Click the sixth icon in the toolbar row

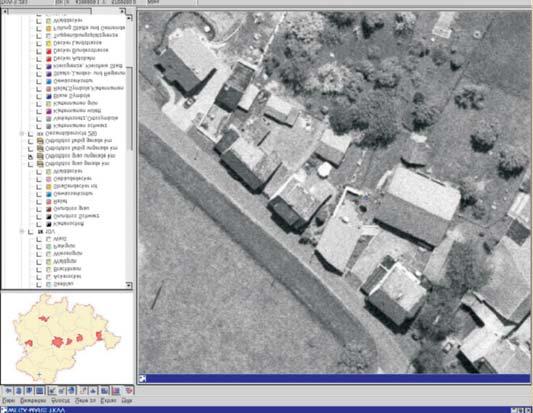(62, 391)
